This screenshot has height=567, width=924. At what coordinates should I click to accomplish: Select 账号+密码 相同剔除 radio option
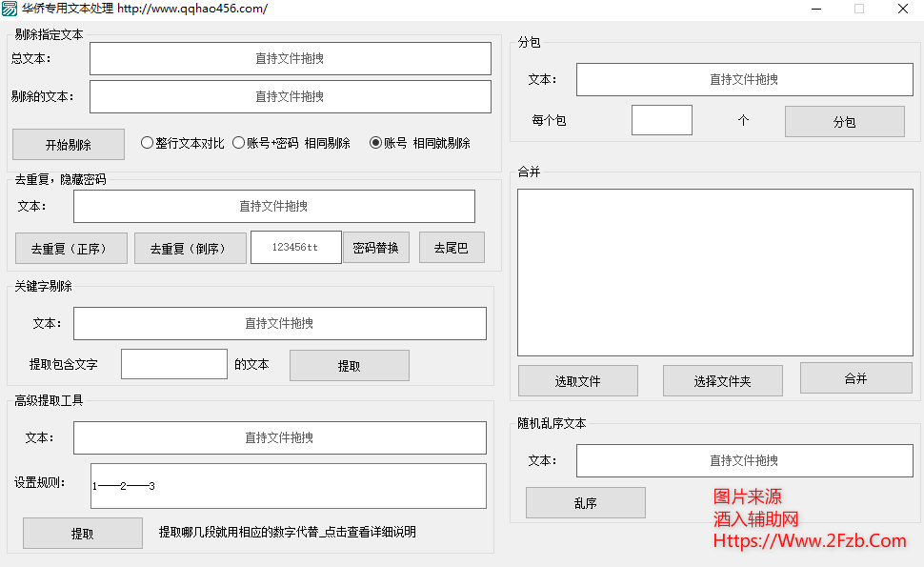[239, 143]
